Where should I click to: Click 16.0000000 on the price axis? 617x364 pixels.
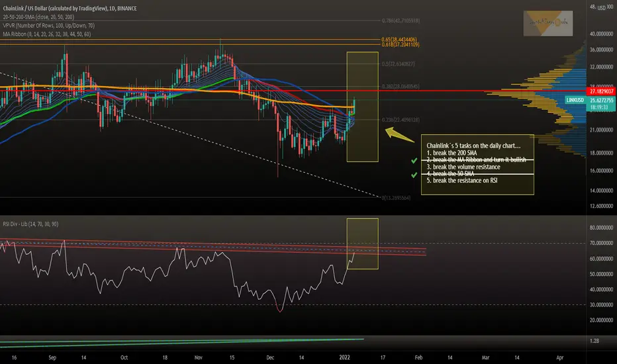click(x=601, y=171)
